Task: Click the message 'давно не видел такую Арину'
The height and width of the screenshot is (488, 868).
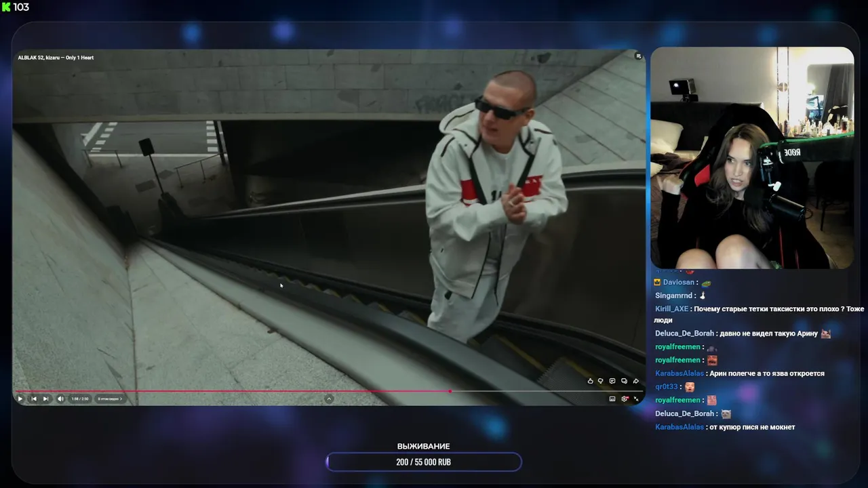Action: coord(769,333)
